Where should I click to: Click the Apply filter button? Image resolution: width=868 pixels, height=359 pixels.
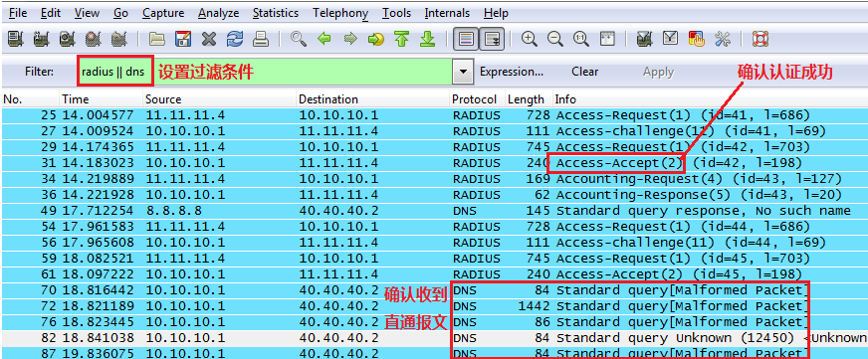tap(658, 72)
